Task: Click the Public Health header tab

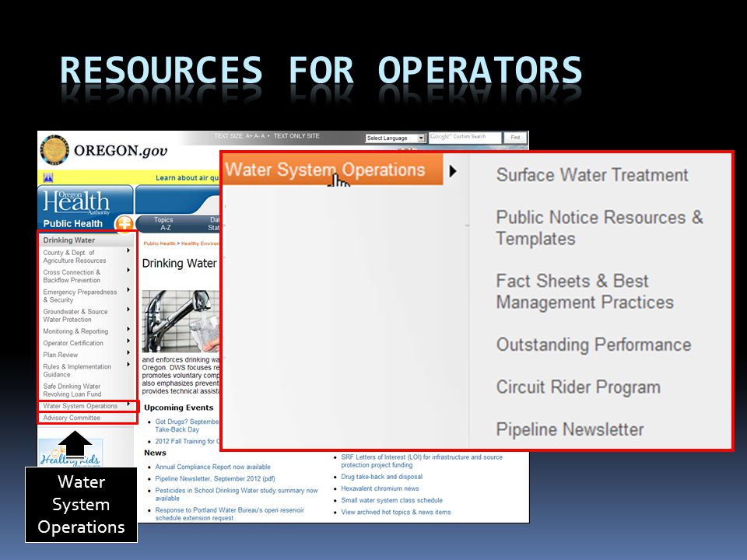Action: (x=73, y=224)
